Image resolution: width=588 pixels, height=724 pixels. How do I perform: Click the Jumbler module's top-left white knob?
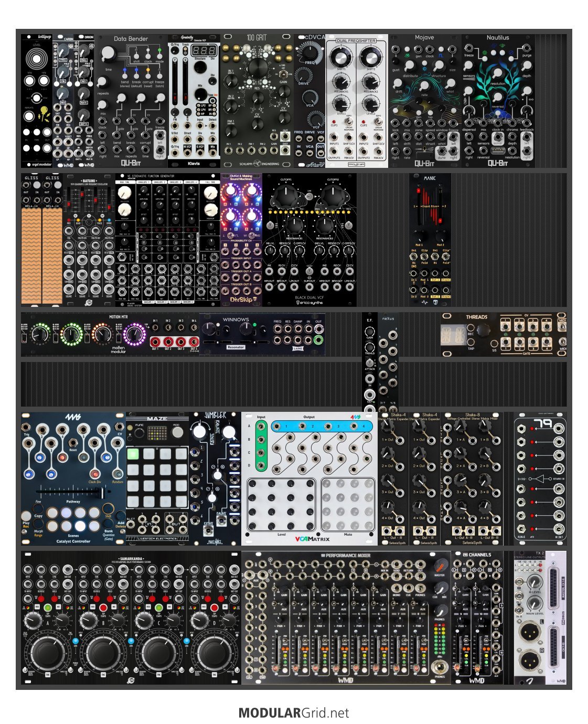199,431
